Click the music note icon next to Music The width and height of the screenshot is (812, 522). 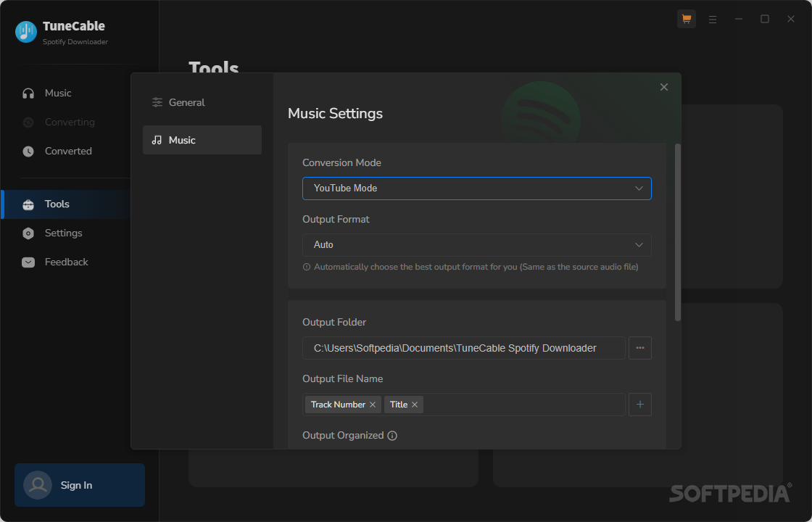(x=157, y=140)
